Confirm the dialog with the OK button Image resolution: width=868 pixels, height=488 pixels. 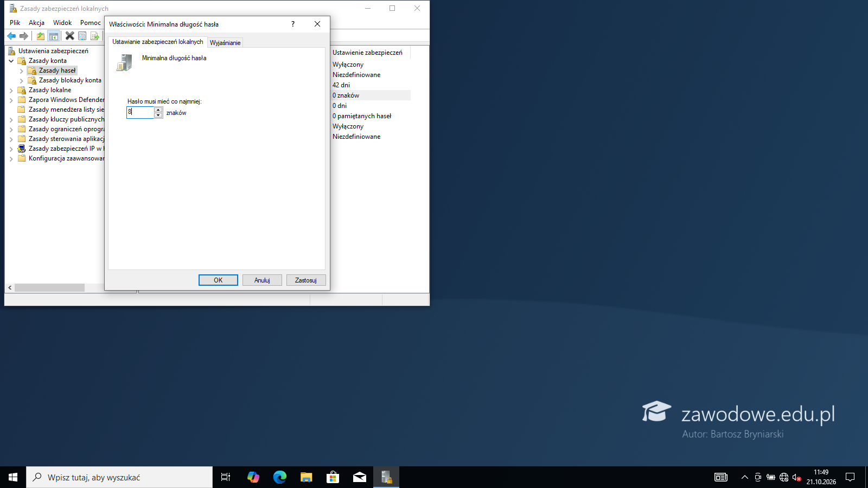(218, 280)
